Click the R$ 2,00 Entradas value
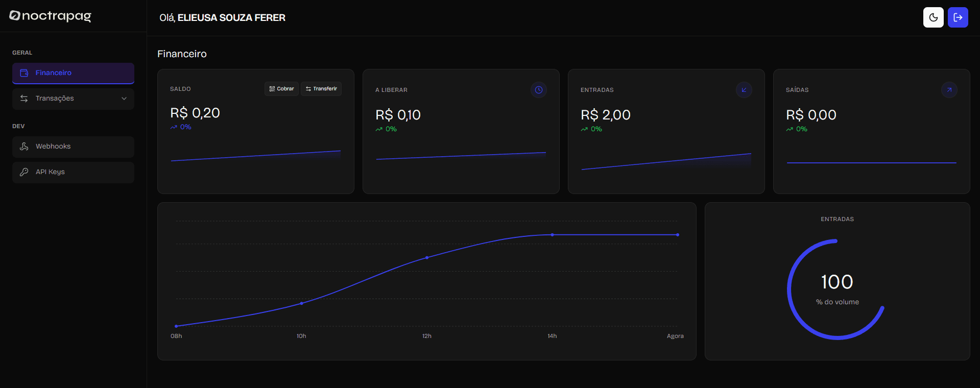The height and width of the screenshot is (388, 980). tap(606, 115)
